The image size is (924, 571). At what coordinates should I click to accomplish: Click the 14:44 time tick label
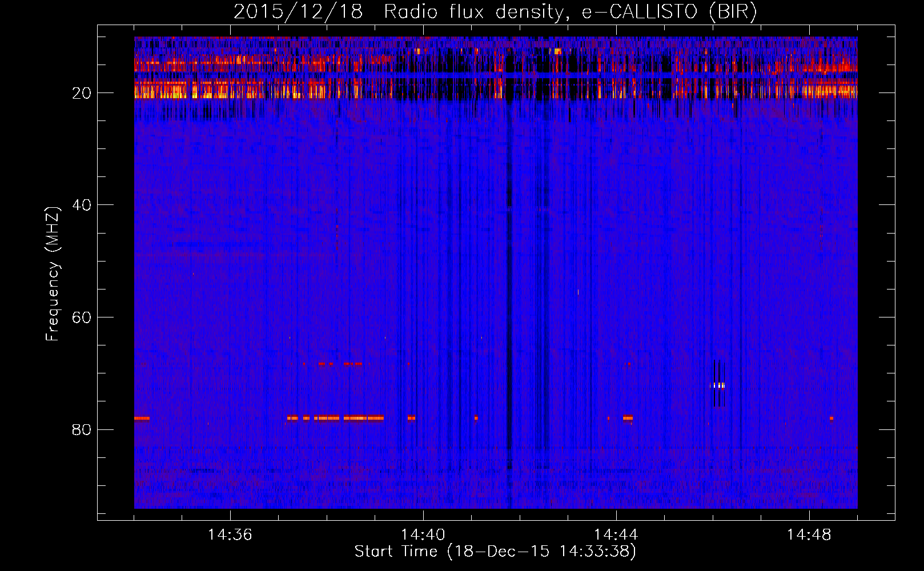[x=616, y=535]
